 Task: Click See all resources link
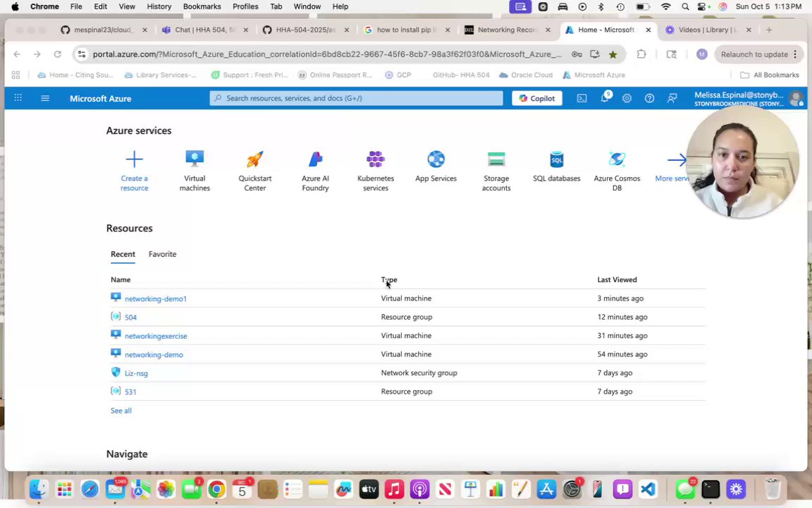point(121,411)
